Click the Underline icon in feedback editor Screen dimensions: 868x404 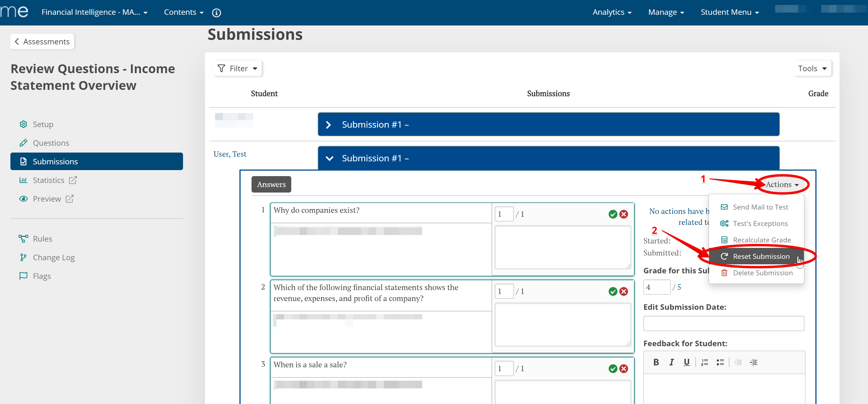click(x=686, y=362)
